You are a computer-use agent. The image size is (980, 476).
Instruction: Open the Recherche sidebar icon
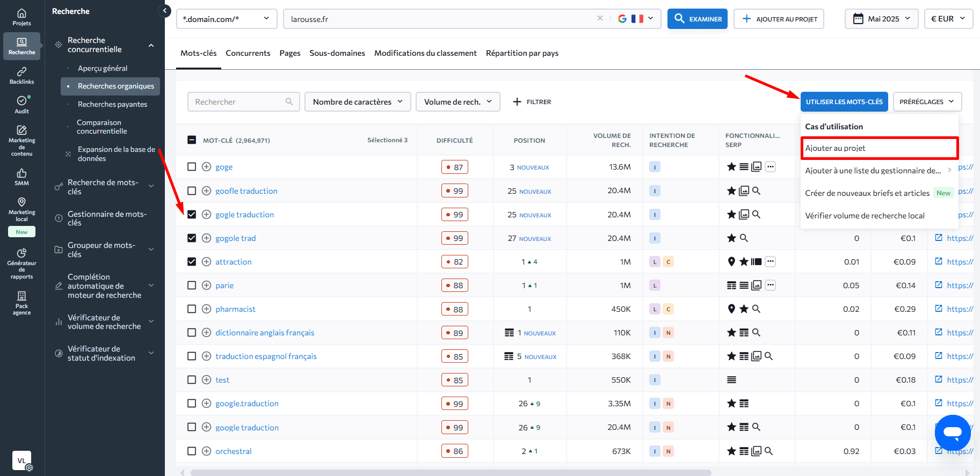click(21, 46)
